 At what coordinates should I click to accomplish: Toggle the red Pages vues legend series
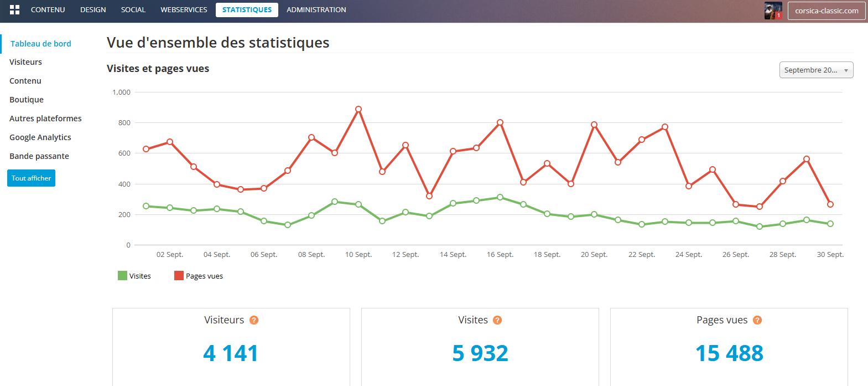coord(199,276)
